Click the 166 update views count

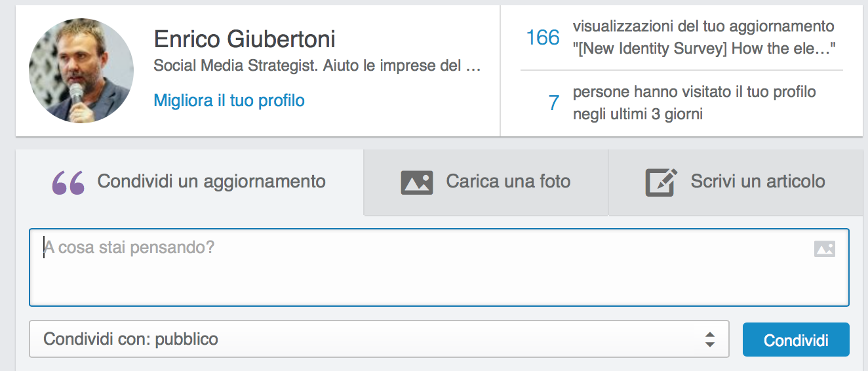543,38
